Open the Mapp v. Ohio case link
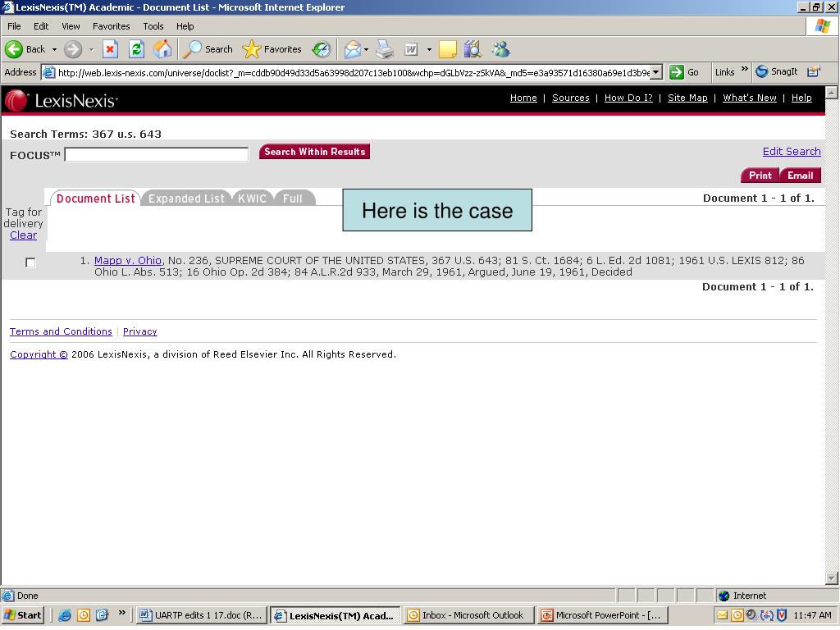Viewport: 840px width, 630px height. pos(127,260)
